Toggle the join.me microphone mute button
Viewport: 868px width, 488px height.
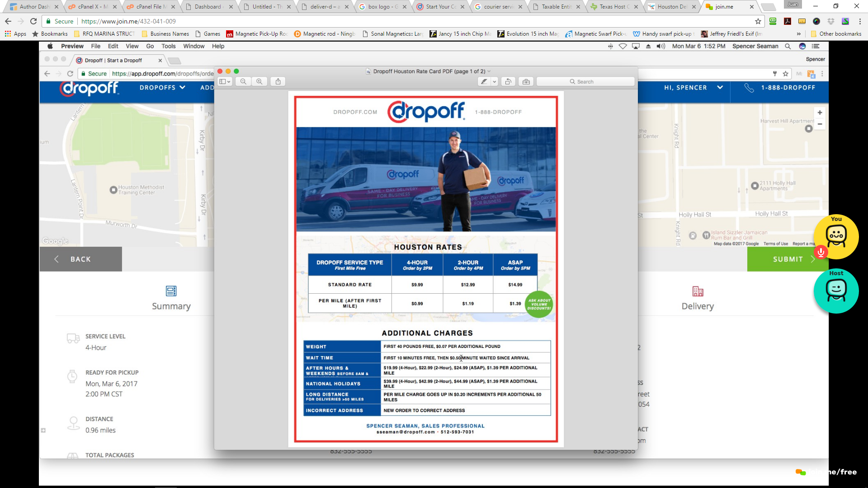pyautogui.click(x=821, y=252)
